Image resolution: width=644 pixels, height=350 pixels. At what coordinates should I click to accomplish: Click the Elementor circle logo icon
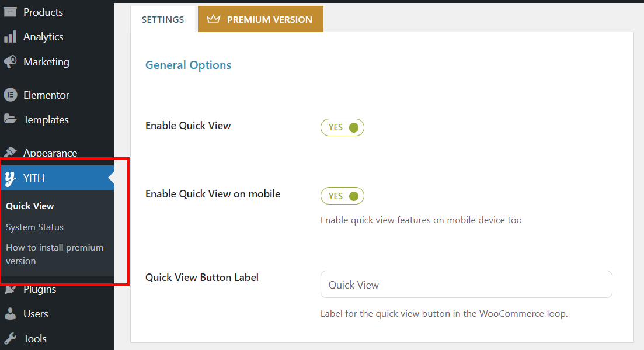(x=11, y=95)
